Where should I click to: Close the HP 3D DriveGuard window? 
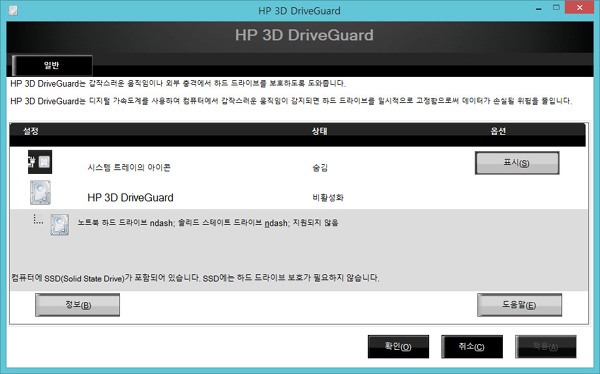pos(580,8)
